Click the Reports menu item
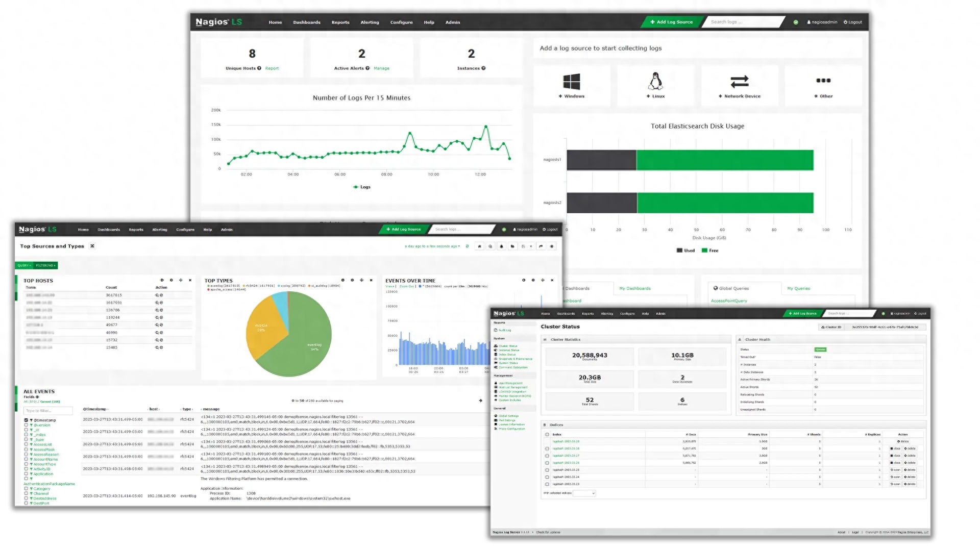The height and width of the screenshot is (551, 980). 340,21
